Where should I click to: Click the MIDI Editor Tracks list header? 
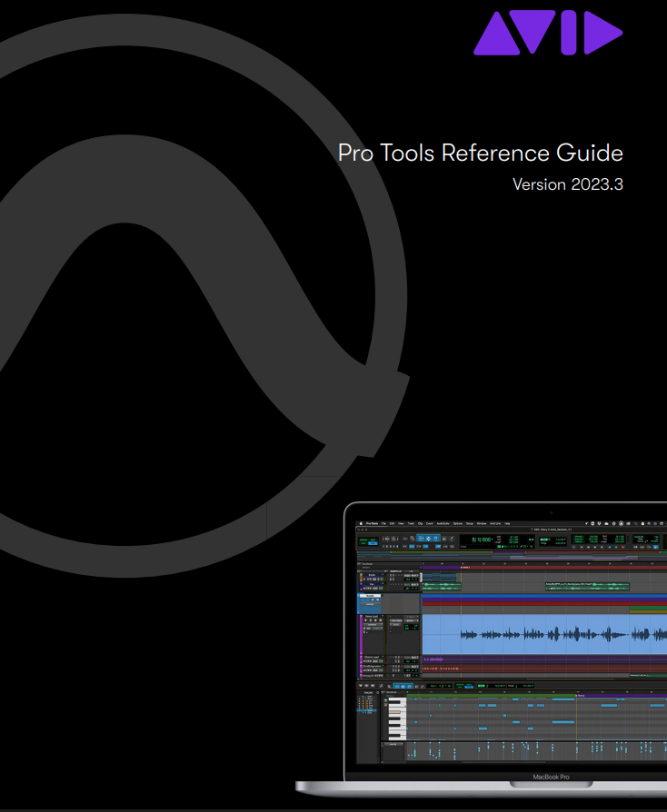click(x=368, y=692)
